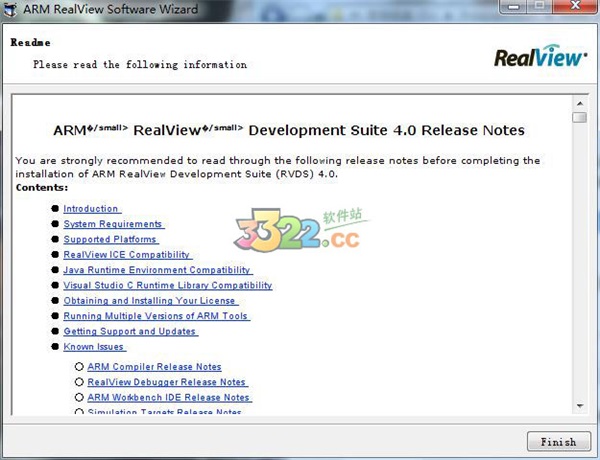
Task: Close the ARM RealView Software Wizard window
Action: [575, 7]
